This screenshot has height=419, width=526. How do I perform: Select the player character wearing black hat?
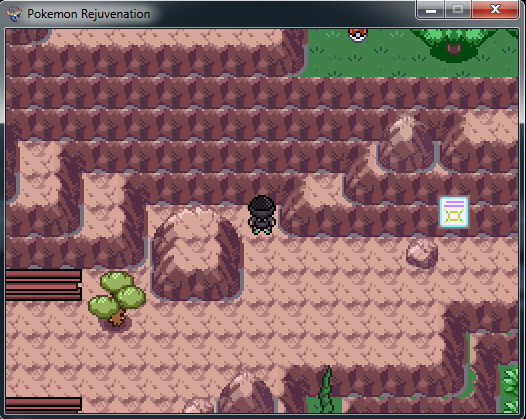pos(262,215)
